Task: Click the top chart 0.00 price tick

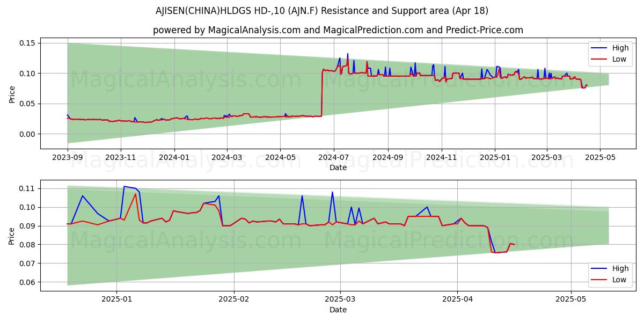Action: (27, 134)
